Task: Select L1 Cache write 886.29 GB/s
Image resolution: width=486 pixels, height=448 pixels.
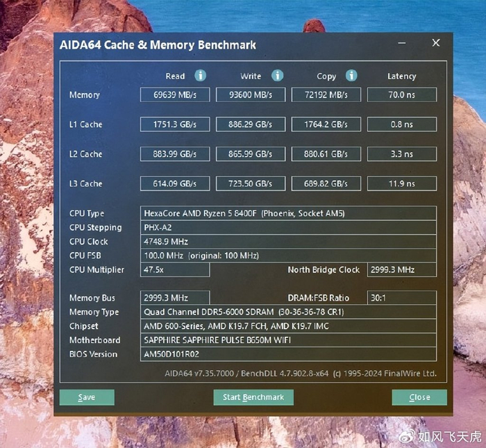Action: [x=251, y=124]
